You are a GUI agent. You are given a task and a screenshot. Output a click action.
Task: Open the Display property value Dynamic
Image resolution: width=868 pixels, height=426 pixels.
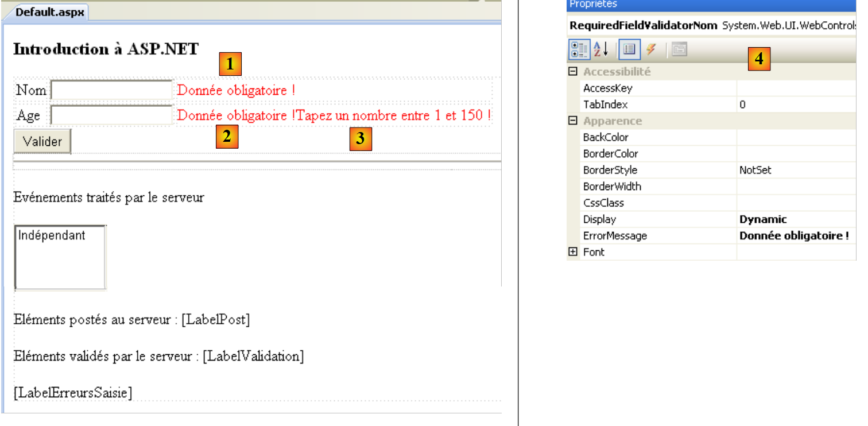click(x=796, y=219)
